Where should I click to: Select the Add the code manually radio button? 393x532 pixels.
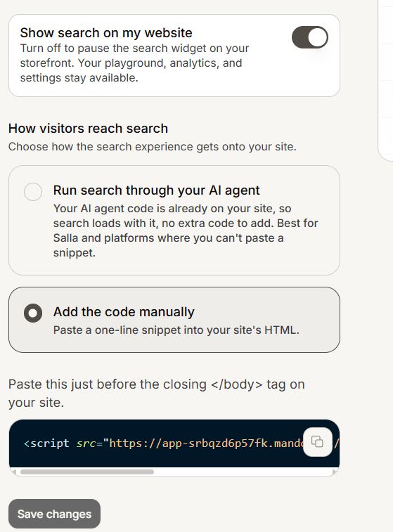[33, 313]
